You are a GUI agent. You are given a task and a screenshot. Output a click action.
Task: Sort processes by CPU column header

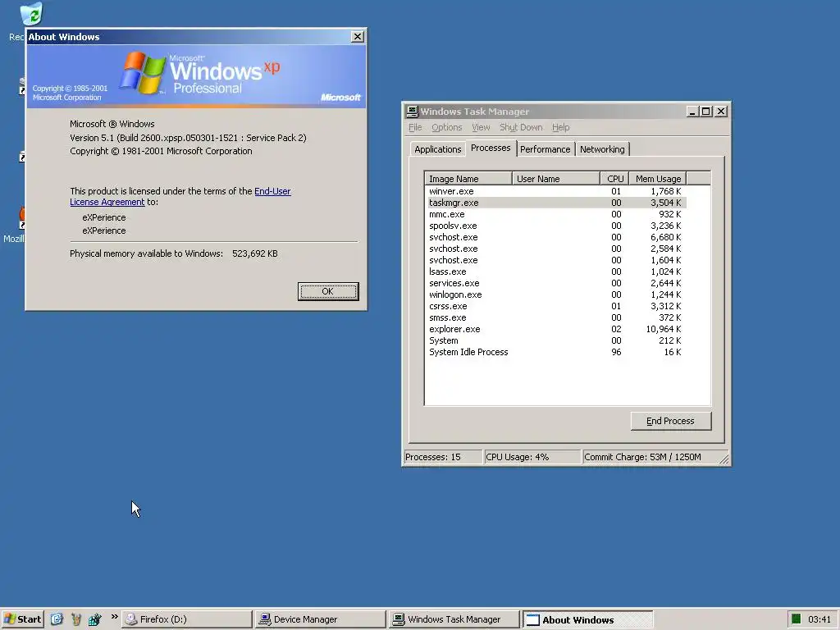coord(614,178)
